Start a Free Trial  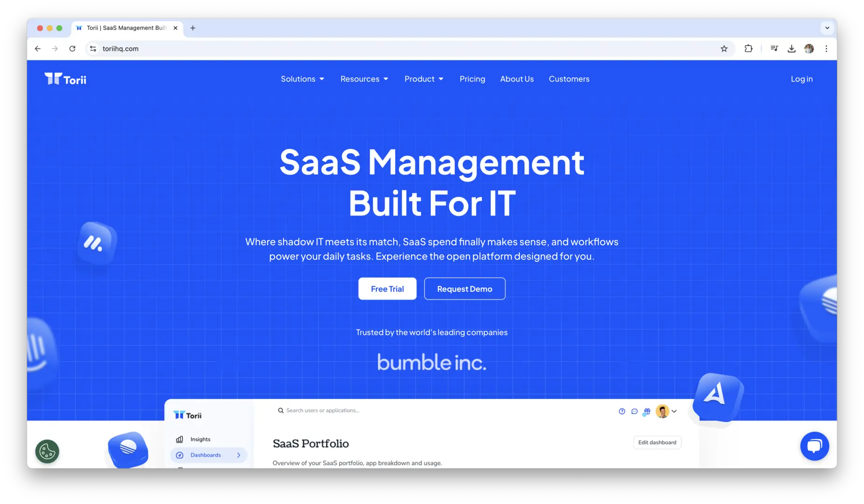click(387, 289)
